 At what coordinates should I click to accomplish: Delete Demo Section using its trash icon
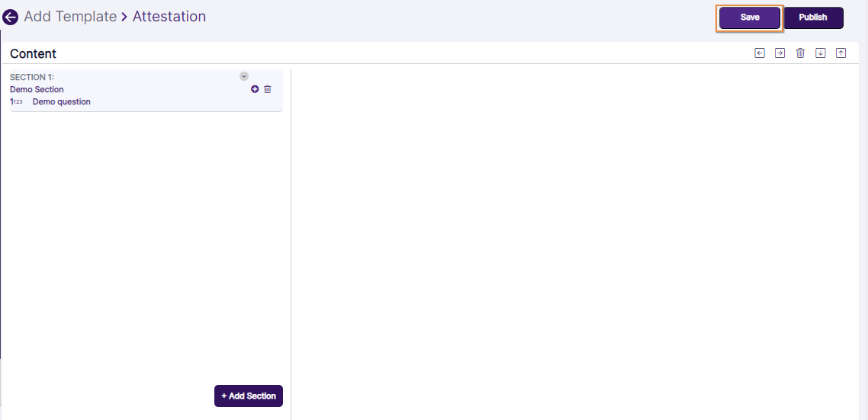click(x=267, y=89)
